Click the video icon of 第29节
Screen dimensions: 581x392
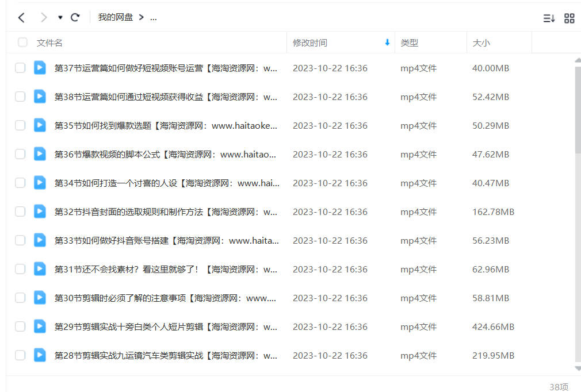click(x=40, y=326)
